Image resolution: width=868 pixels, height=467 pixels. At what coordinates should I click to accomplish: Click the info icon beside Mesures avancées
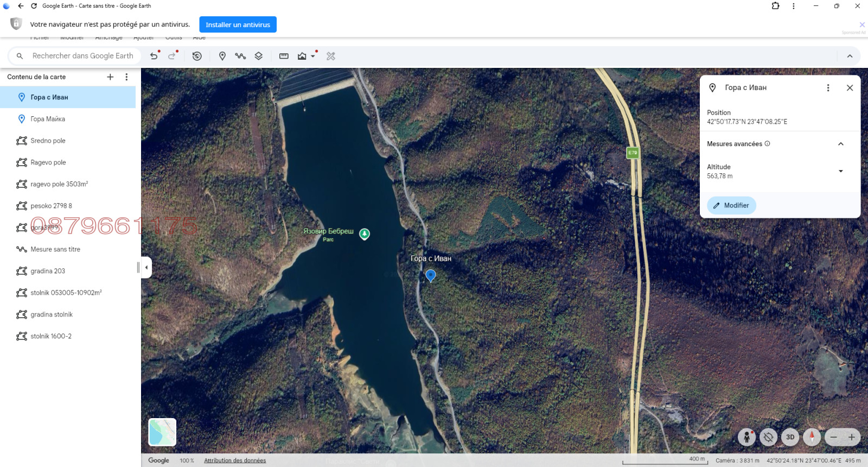tap(767, 144)
